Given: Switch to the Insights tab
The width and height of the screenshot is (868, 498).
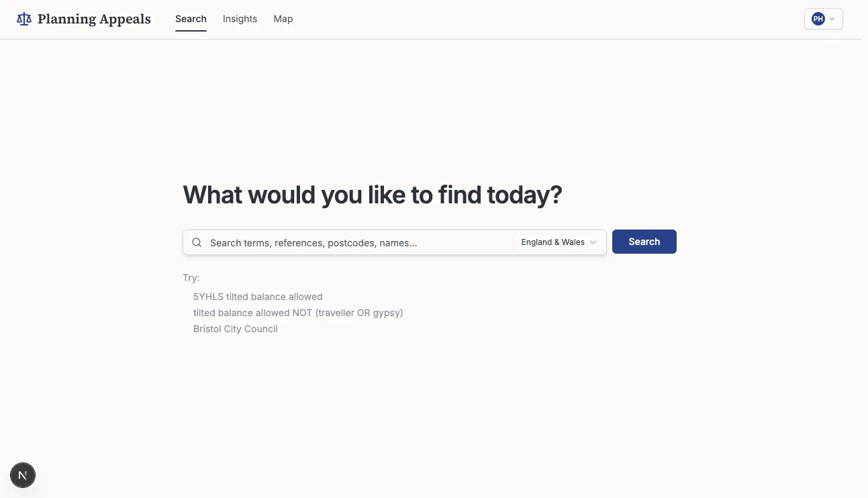Looking at the screenshot, I should point(240,19).
